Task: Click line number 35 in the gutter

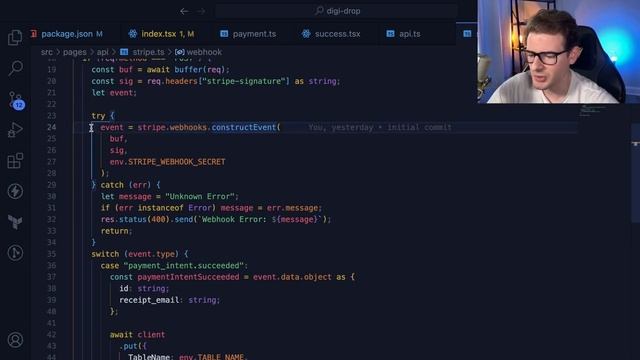Action: point(51,254)
